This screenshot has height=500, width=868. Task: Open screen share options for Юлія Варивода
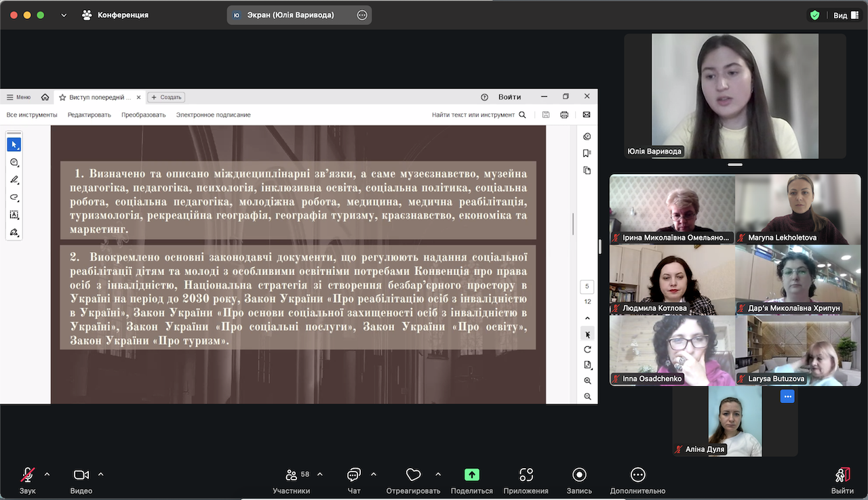[362, 15]
